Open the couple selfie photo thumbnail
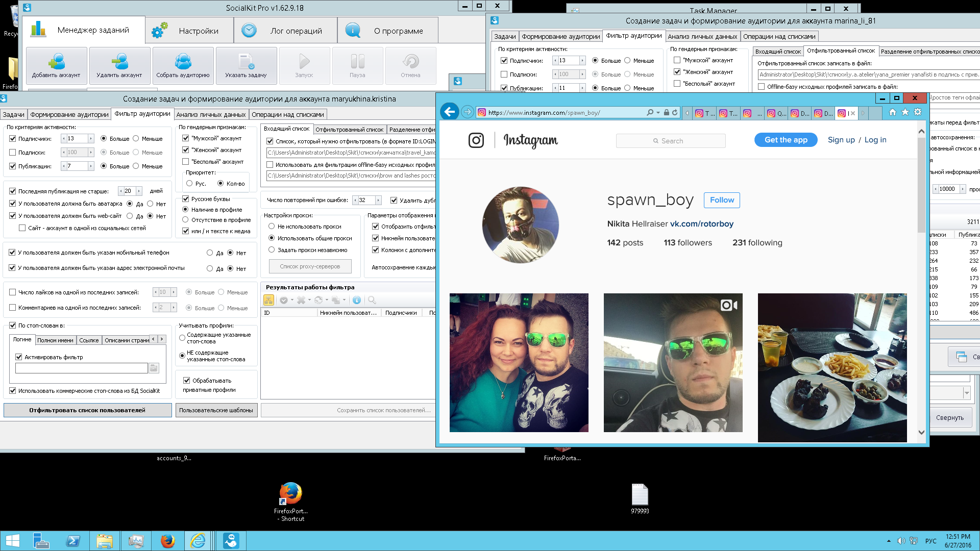Viewport: 980px width, 551px height. 519,363
